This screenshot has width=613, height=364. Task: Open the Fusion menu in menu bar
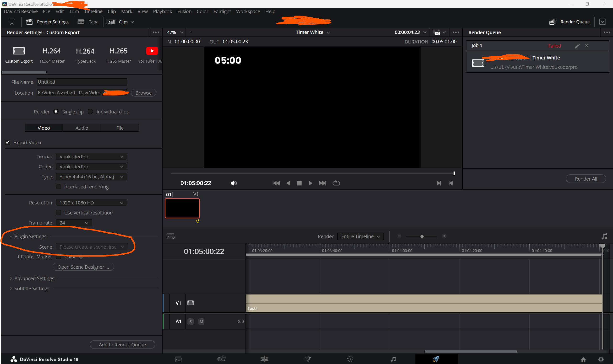pyautogui.click(x=184, y=11)
